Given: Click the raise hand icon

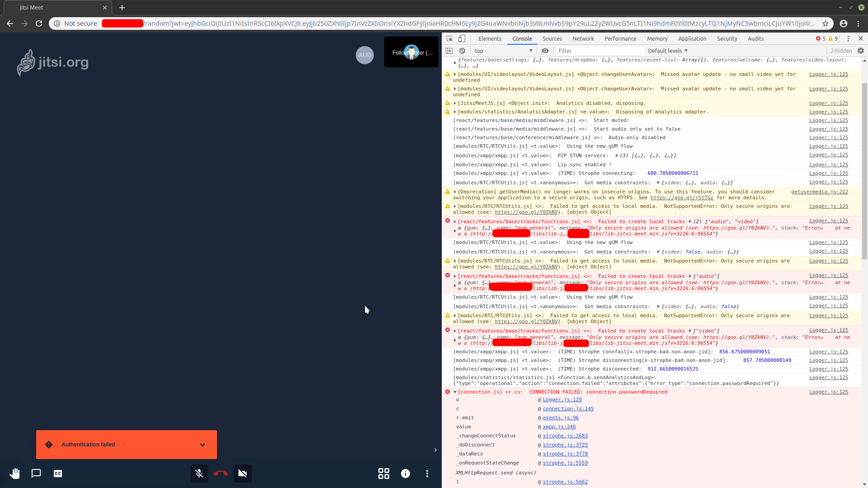Looking at the screenshot, I should (x=15, y=474).
